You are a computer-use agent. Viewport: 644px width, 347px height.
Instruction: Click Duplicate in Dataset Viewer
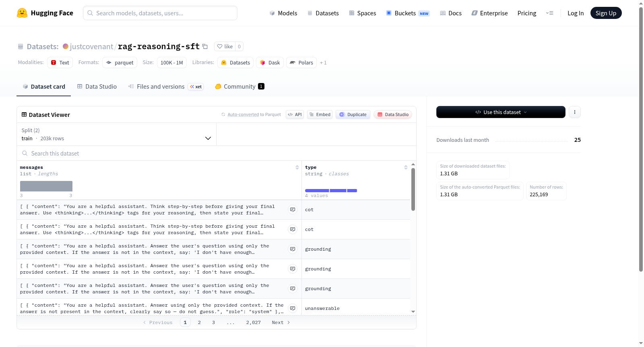click(x=353, y=114)
